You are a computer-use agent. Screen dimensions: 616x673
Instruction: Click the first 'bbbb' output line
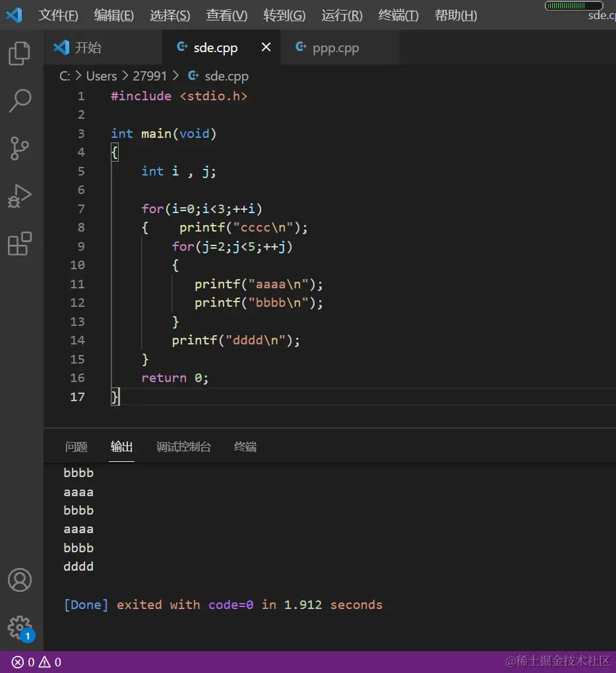point(78,472)
